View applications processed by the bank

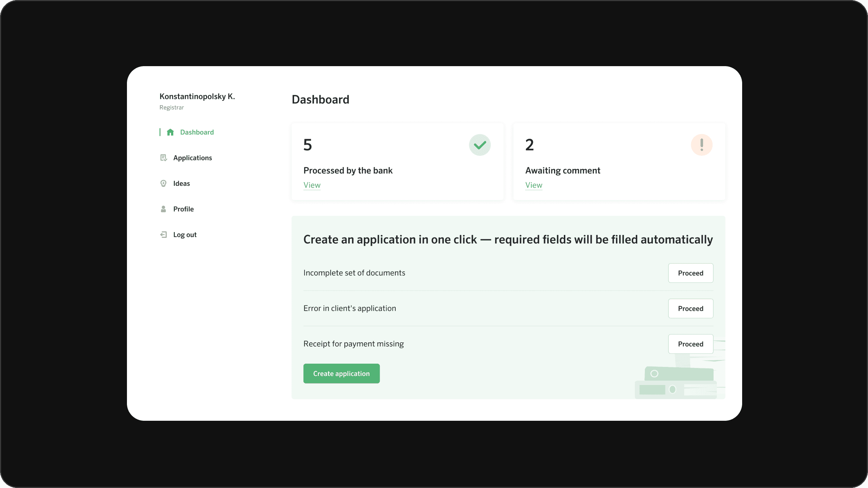point(312,185)
